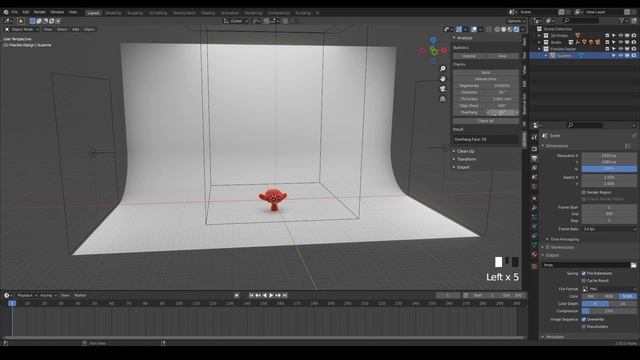Open Physics properties tab icon
The width and height of the screenshot is (640, 360).
point(534,227)
